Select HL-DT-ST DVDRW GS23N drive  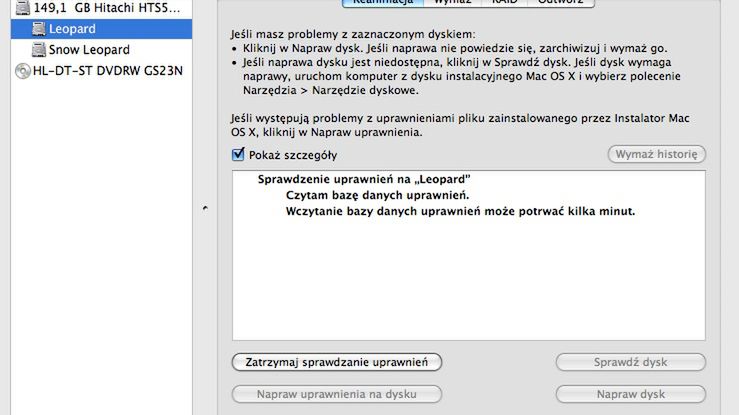pos(101,71)
